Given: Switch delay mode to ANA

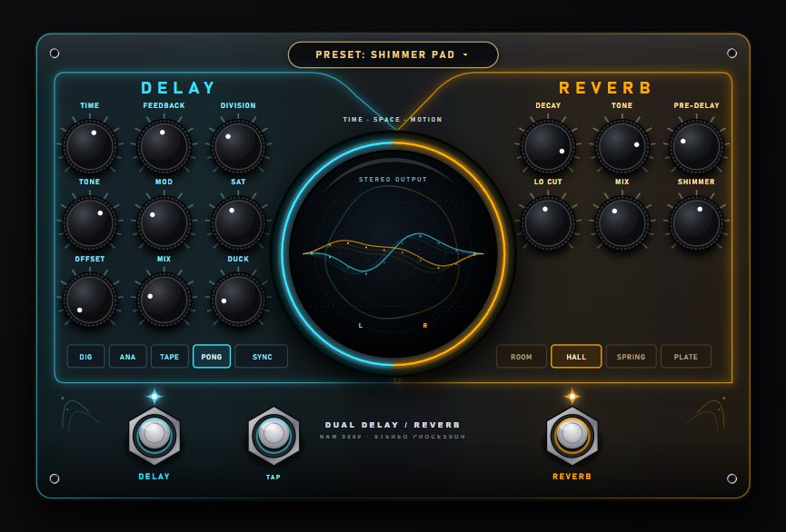Looking at the screenshot, I should 128,357.
